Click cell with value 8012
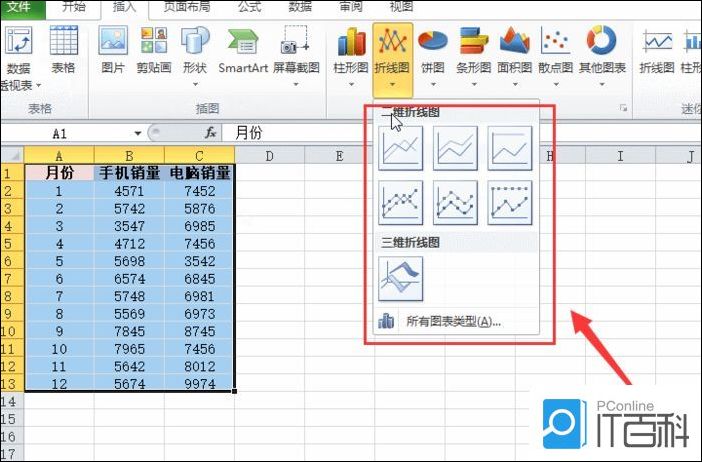Image resolution: width=702 pixels, height=462 pixels. click(x=200, y=366)
